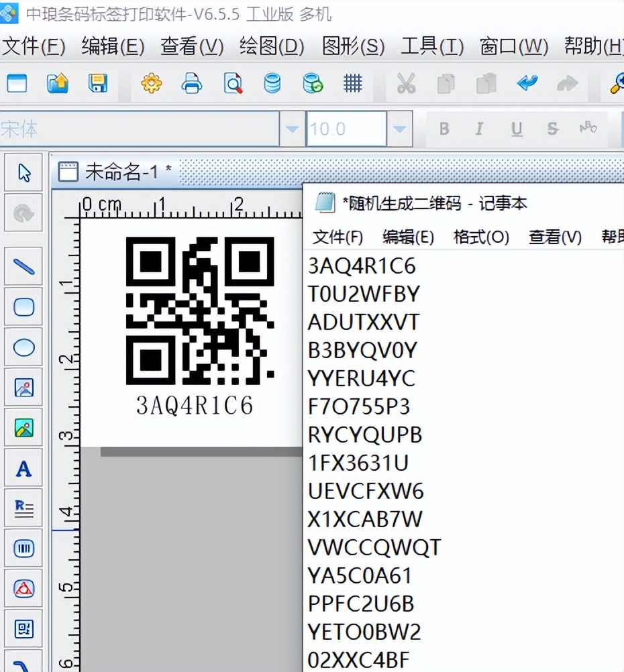
Task: Open Notepad's 格式(O) menu
Action: click(x=481, y=237)
